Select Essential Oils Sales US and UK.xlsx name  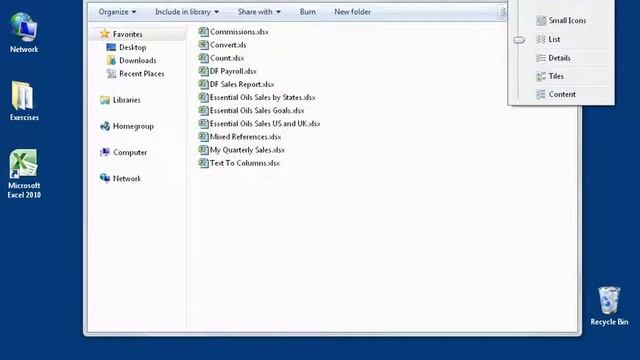265,123
